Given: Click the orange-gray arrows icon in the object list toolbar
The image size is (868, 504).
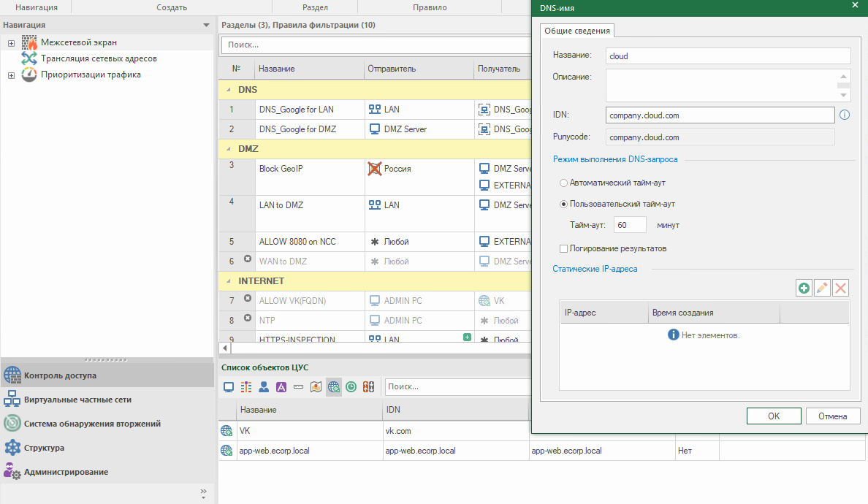Looking at the screenshot, I should pos(369,386).
